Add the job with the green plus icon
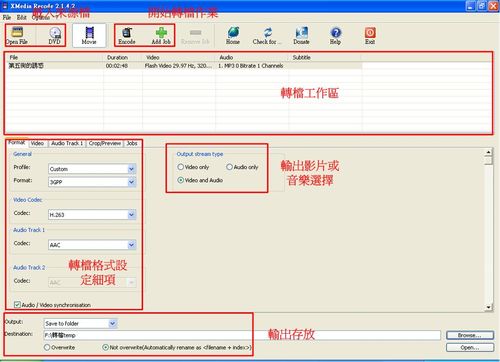This screenshot has width=500, height=362. [161, 35]
